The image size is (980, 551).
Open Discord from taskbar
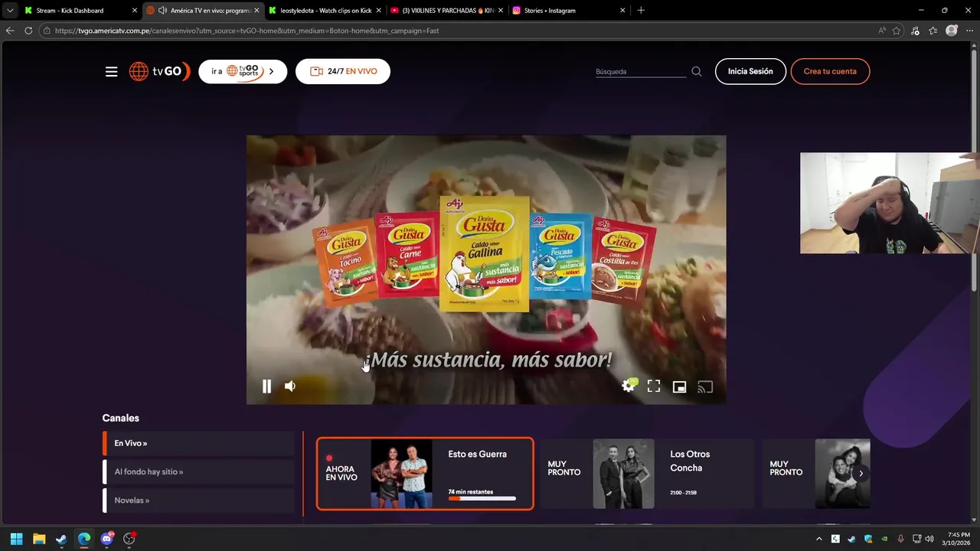pyautogui.click(x=107, y=539)
